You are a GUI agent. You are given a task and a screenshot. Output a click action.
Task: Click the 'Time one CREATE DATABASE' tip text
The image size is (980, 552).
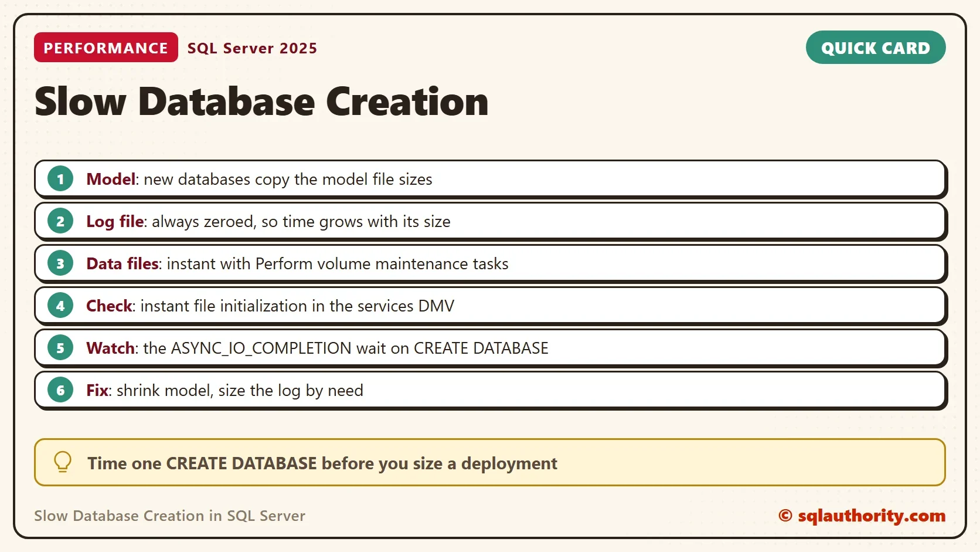click(x=322, y=463)
